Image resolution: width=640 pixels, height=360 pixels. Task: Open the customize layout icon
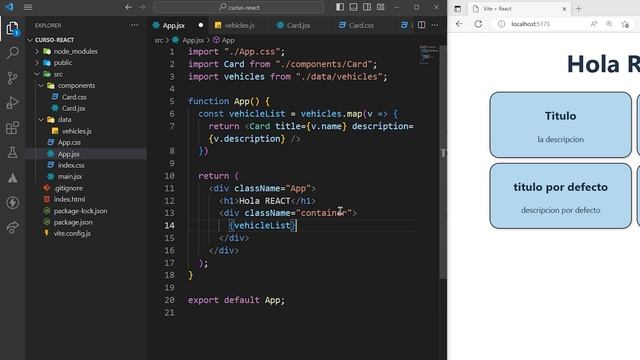(381, 7)
